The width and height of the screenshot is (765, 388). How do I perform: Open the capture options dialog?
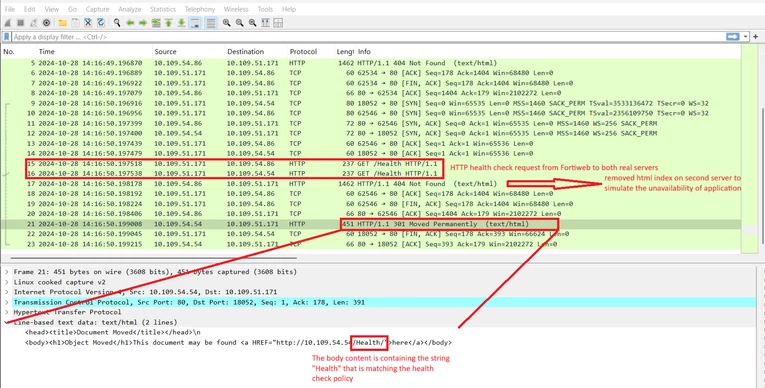(46, 22)
